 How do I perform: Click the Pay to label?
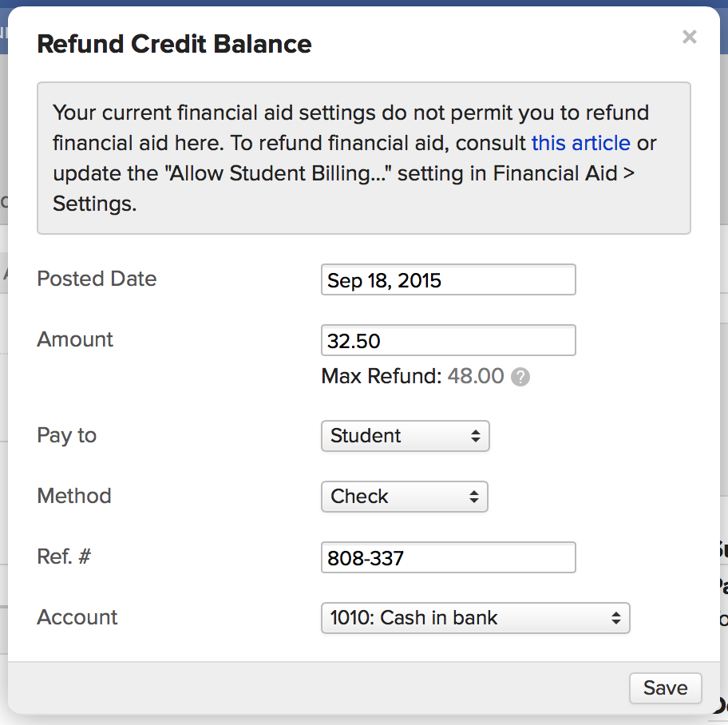66,436
